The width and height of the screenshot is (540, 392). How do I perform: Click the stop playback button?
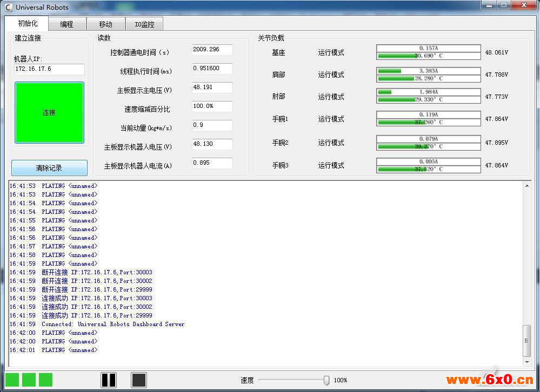[139, 380]
